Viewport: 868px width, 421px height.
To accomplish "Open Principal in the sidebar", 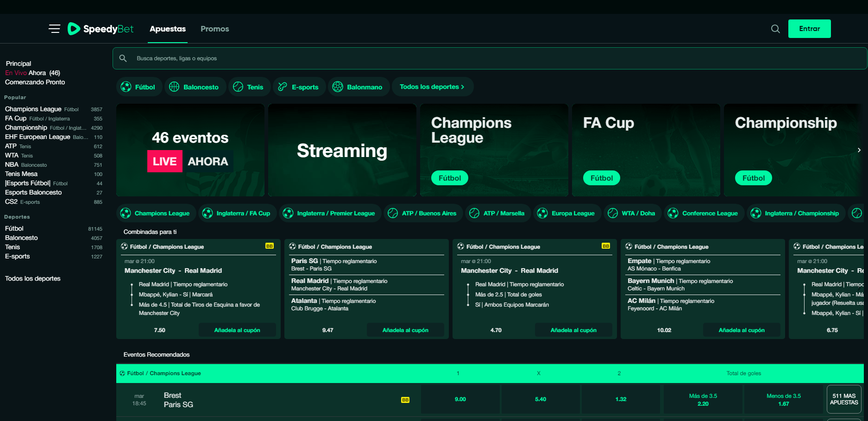I will pos(19,63).
